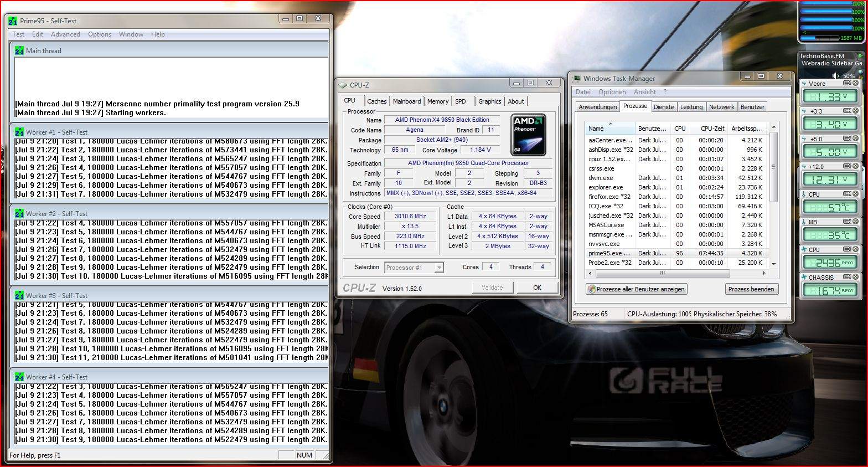868x467 pixels.
Task: Click OK button in CPU-Z
Action: [x=537, y=288]
